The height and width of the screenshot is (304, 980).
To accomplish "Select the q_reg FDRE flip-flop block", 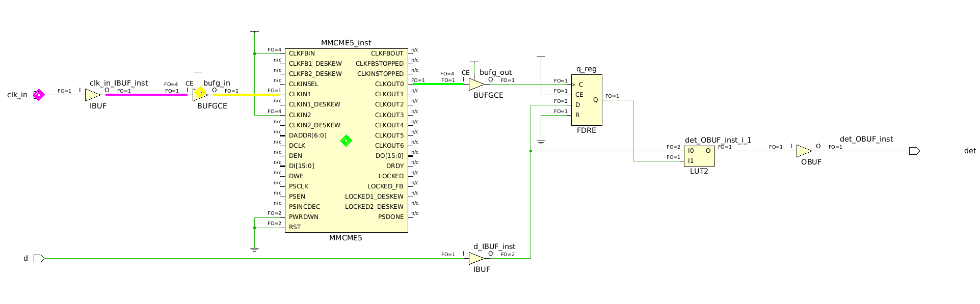I will (587, 100).
